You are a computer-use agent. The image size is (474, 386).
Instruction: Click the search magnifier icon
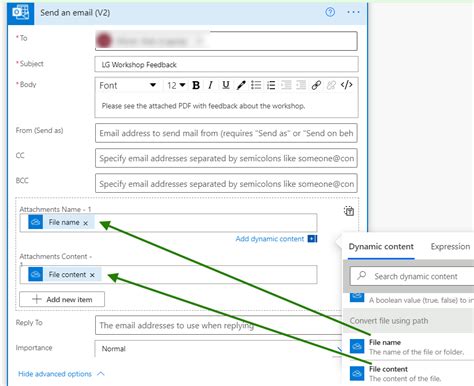click(362, 276)
